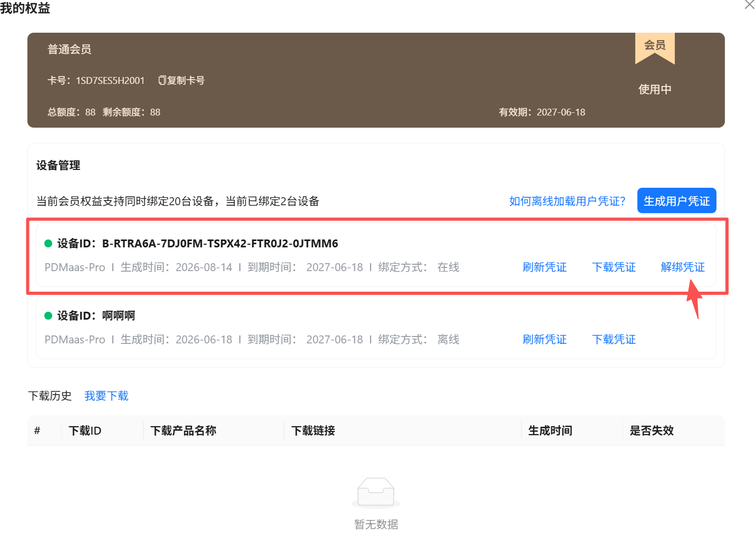The image size is (756, 538).
Task: Click 刷新凭证 for device B-RTRA6A
Action: [545, 267]
